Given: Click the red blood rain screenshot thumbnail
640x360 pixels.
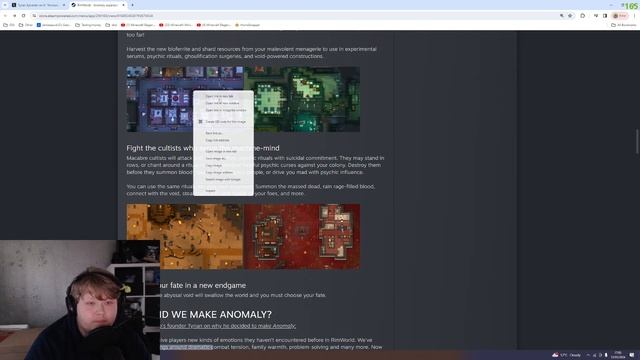Looking at the screenshot, I should (x=302, y=236).
